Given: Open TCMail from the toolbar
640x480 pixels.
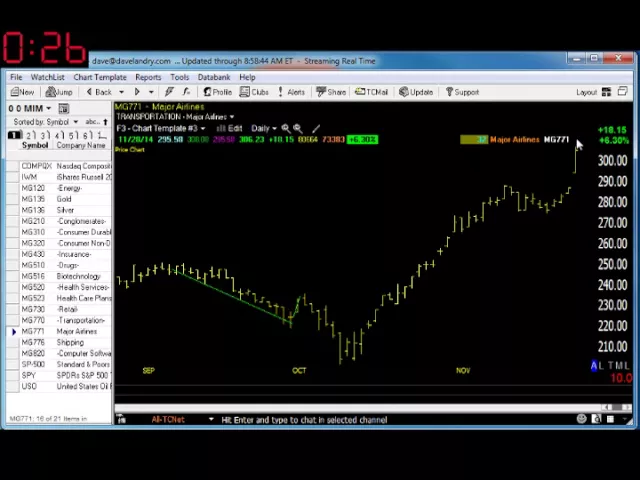Looking at the screenshot, I should pos(371,92).
